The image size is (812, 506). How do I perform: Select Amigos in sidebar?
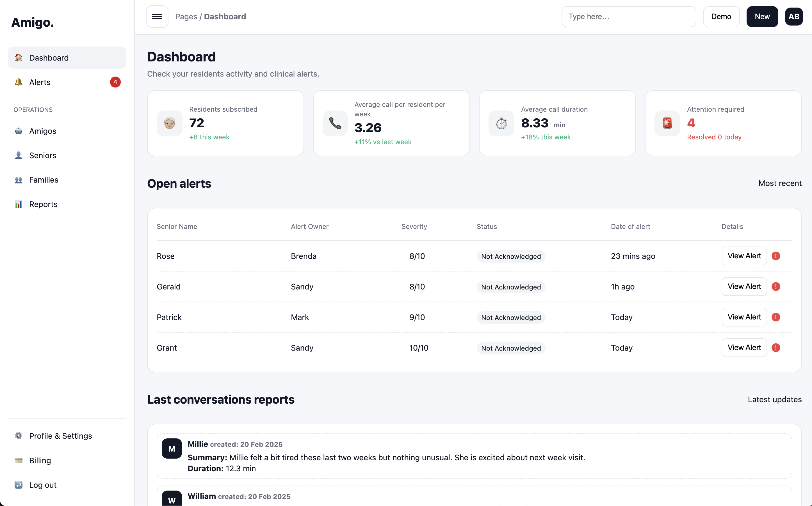click(43, 131)
